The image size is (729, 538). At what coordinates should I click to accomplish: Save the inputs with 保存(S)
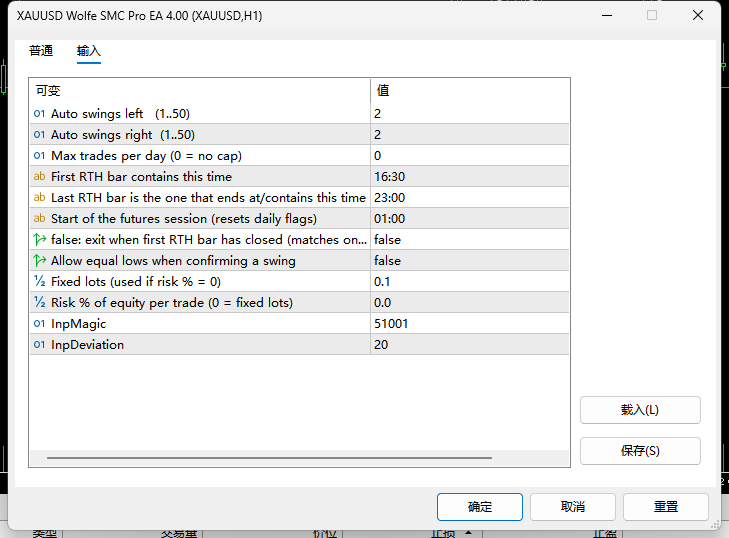pos(640,451)
